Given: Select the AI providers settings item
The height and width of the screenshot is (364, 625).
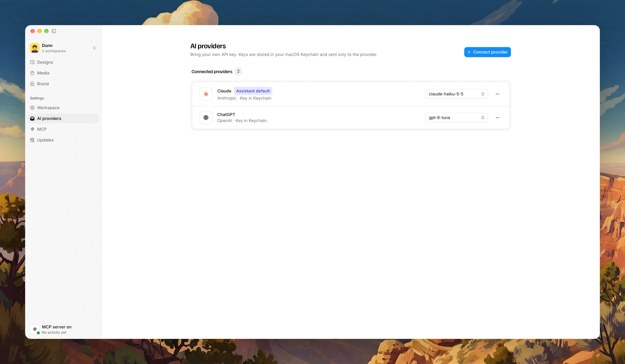Looking at the screenshot, I should point(63,118).
